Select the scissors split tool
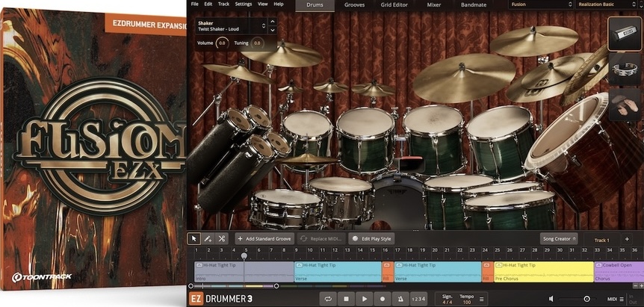Image resolution: width=644 pixels, height=307 pixels. (x=221, y=238)
